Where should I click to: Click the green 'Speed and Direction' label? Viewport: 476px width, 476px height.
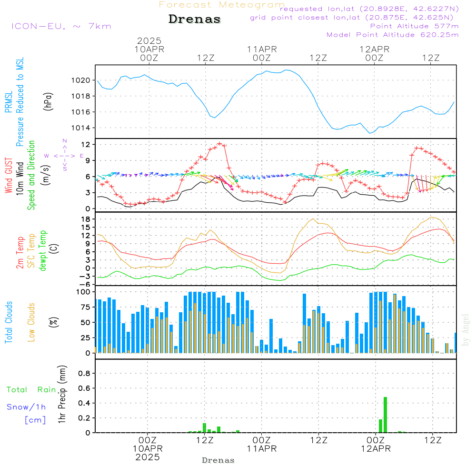[31, 175]
